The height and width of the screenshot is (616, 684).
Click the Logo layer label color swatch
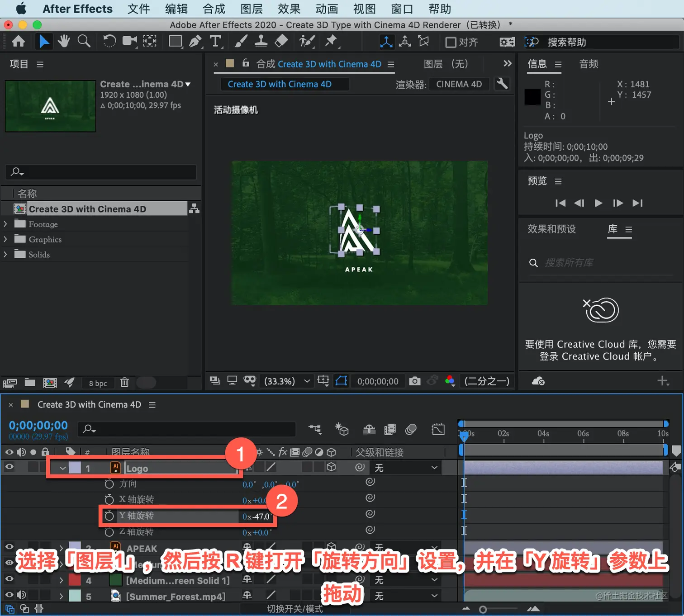pyautogui.click(x=75, y=468)
